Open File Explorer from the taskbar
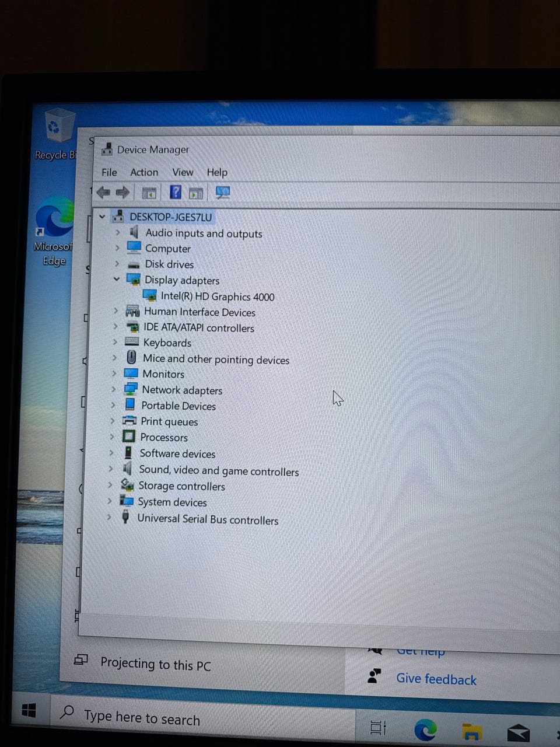This screenshot has height=747, width=560. pos(472,731)
